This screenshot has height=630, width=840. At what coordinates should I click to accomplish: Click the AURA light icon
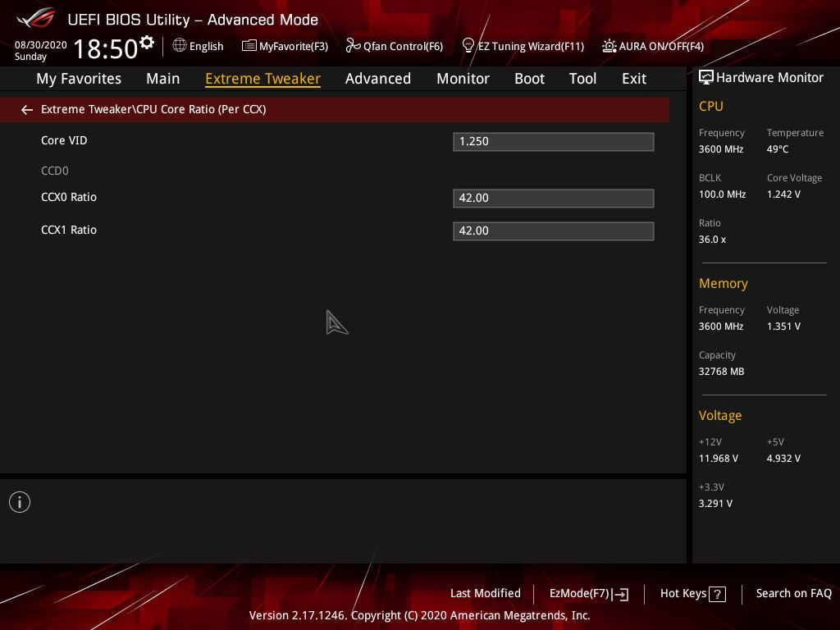point(609,46)
